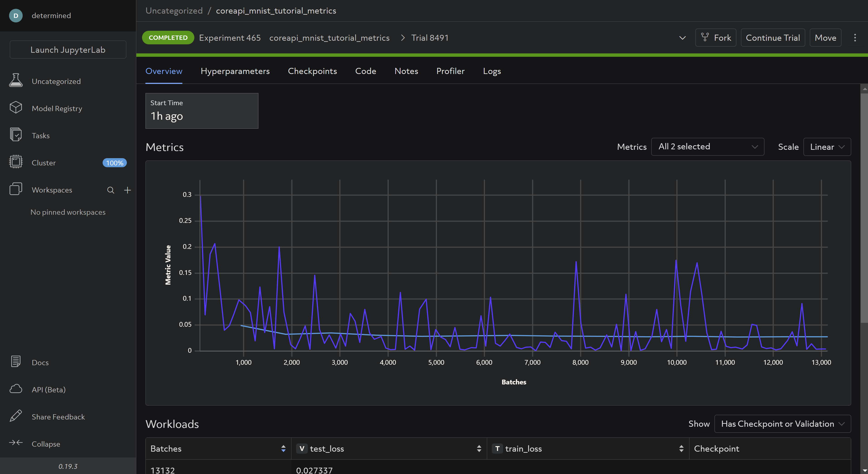
Task: Open the three-dot more actions menu
Action: coord(855,38)
